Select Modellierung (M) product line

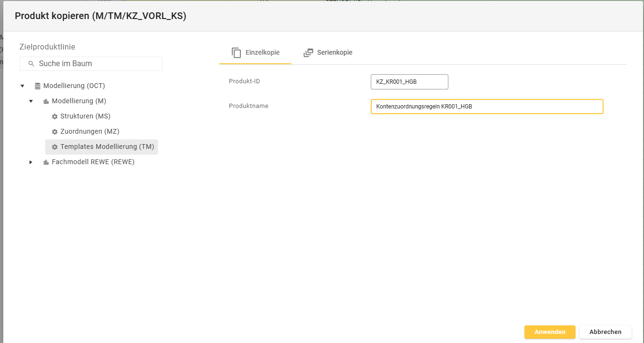(79, 101)
